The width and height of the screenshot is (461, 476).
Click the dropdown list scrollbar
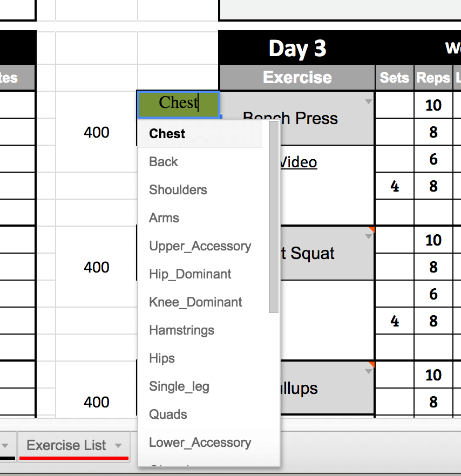click(274, 216)
